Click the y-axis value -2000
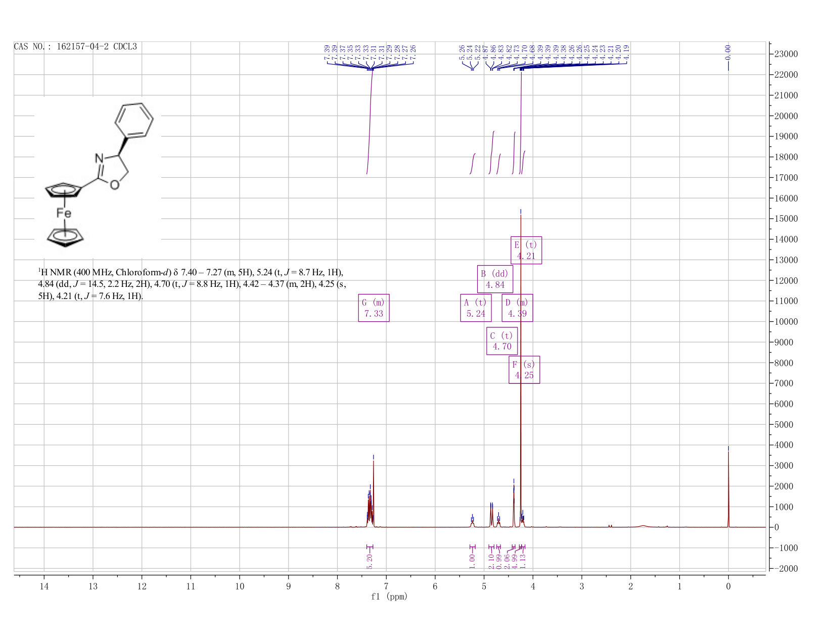 coord(786,569)
